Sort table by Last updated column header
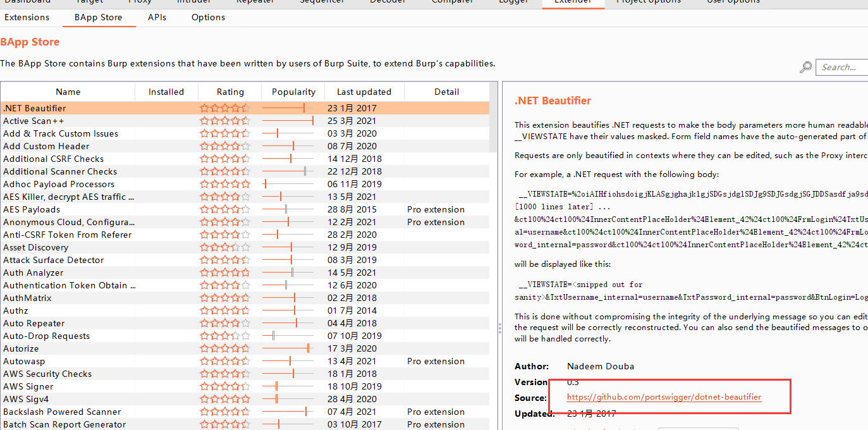Screen dimensions: 868x430 click(364, 92)
